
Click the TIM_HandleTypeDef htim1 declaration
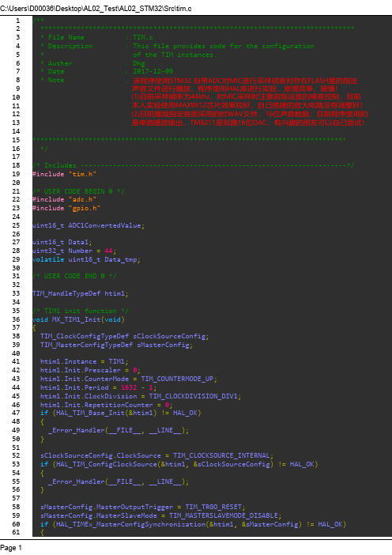pos(81,294)
